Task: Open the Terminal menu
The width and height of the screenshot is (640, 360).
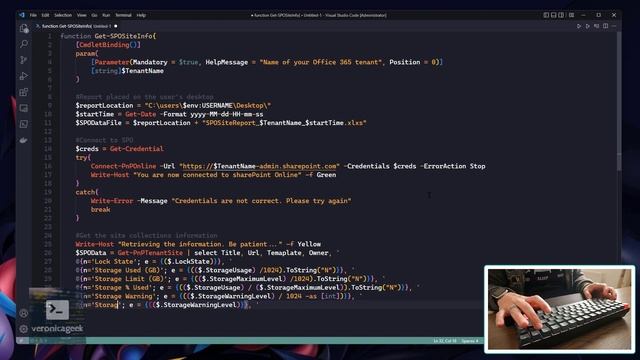Action: click(x=123, y=15)
